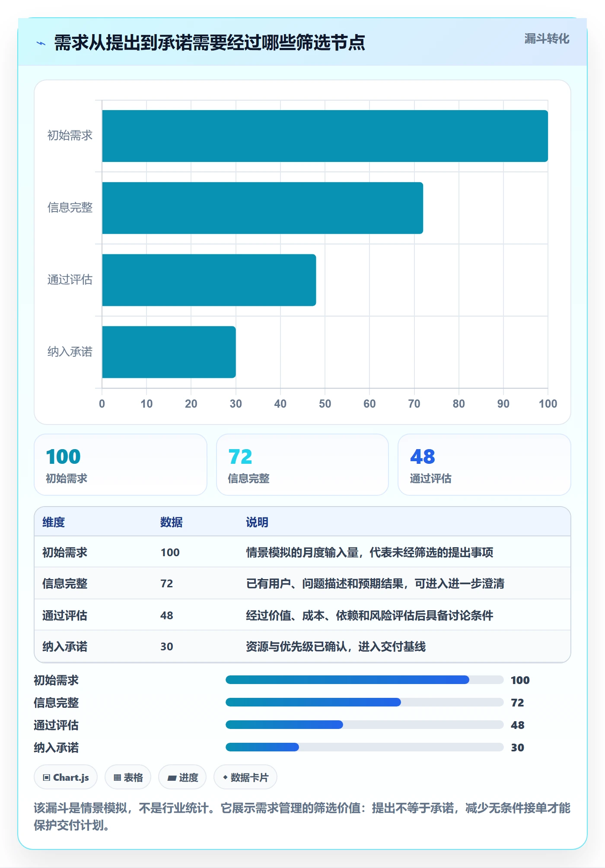Select the 48 通过评估 data card
This screenshot has width=605, height=868.
tap(484, 465)
